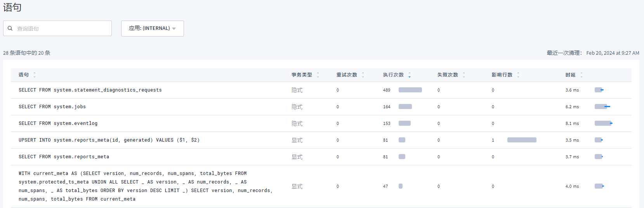644x208 pixels.
Task: Sort by 重试次数 column arrows
Action: click(363, 75)
